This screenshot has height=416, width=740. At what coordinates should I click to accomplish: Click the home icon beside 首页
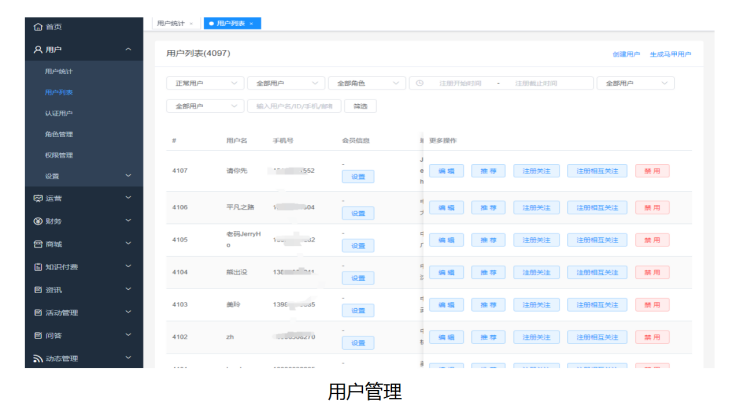[x=38, y=27]
